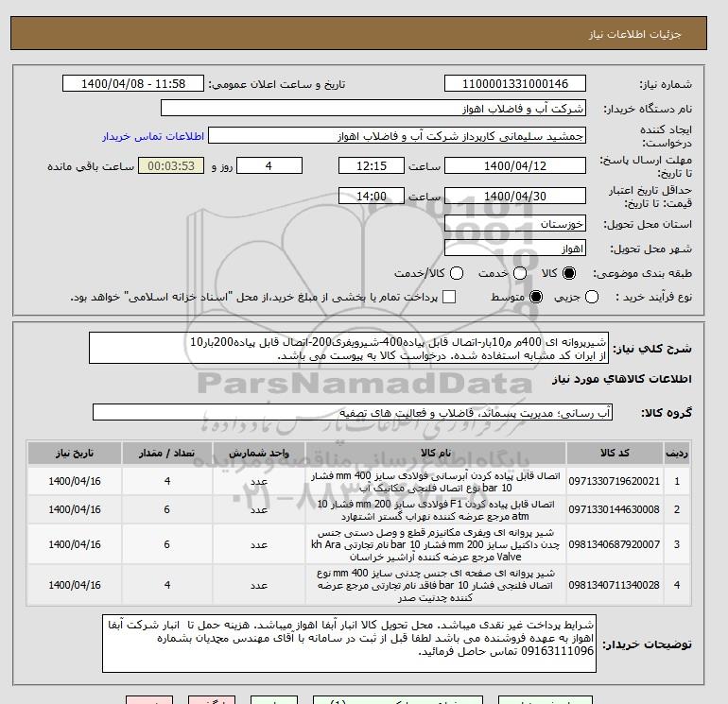The image size is (728, 704).
Task: Choose the متوسط purchase type radio
Action: (x=536, y=297)
